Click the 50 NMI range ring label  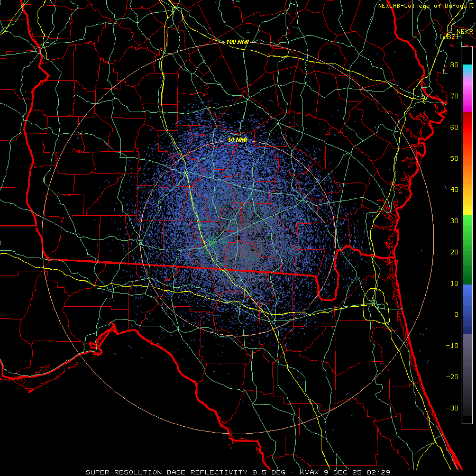point(237,140)
